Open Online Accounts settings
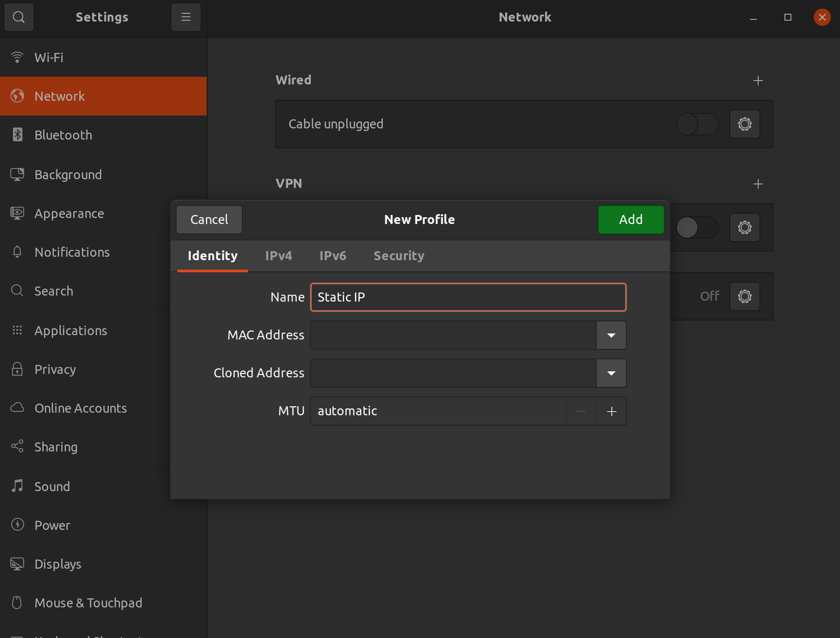840x638 pixels. click(x=85, y=408)
